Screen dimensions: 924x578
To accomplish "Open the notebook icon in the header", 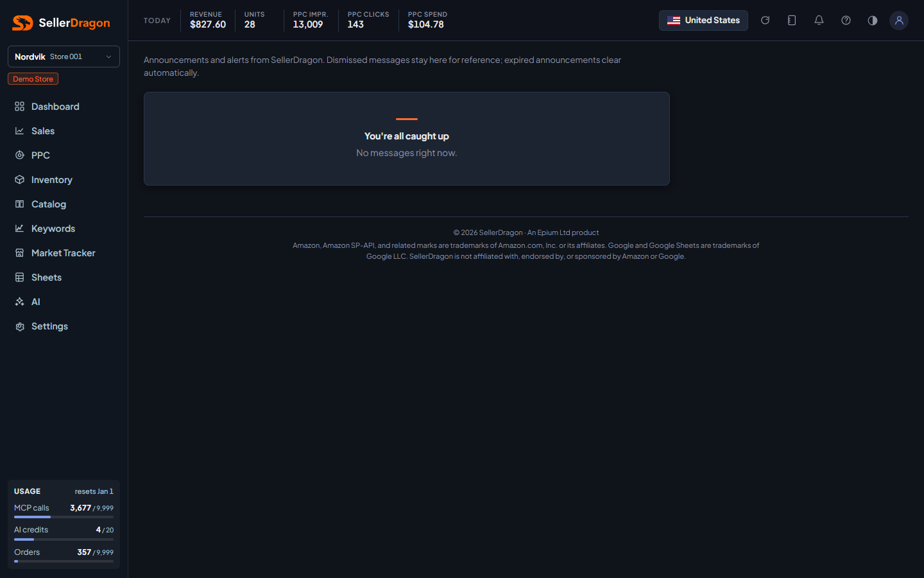I will click(x=792, y=21).
